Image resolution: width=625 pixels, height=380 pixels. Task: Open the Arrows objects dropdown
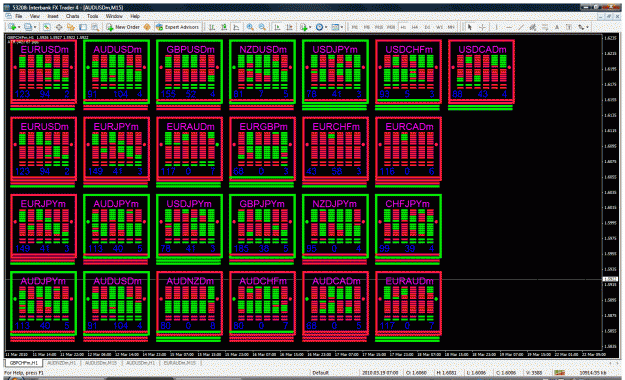(584, 27)
